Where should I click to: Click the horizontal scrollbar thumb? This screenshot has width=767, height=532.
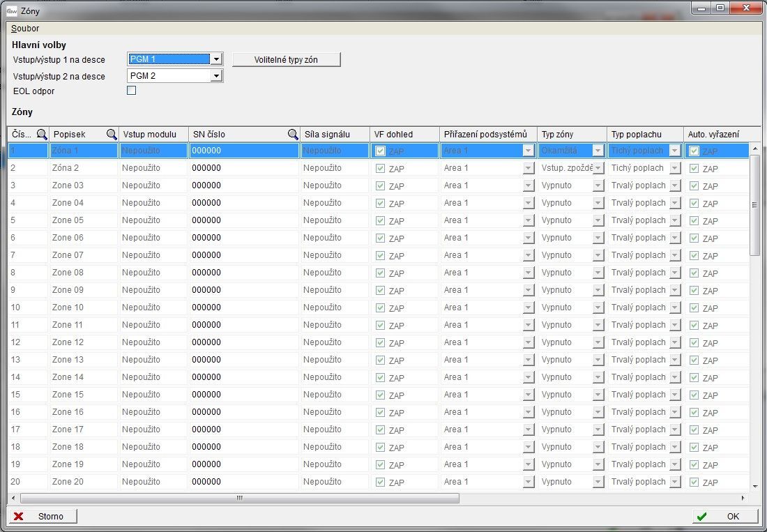[x=239, y=498]
